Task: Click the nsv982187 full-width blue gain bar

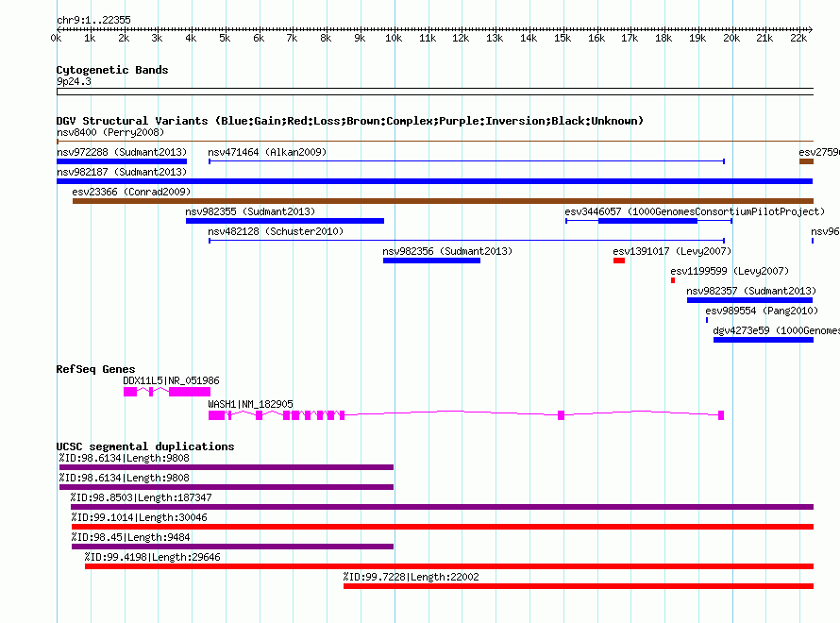Action: [x=435, y=181]
